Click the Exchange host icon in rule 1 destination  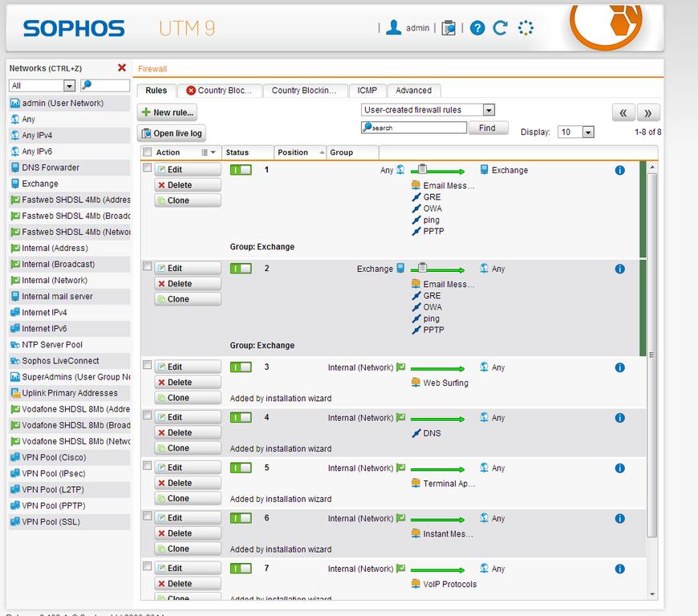tap(485, 169)
